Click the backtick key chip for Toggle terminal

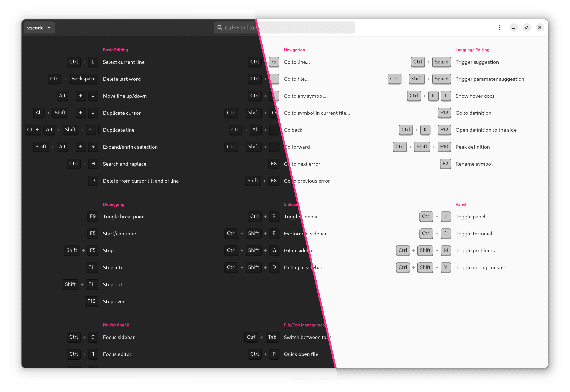[x=446, y=233]
